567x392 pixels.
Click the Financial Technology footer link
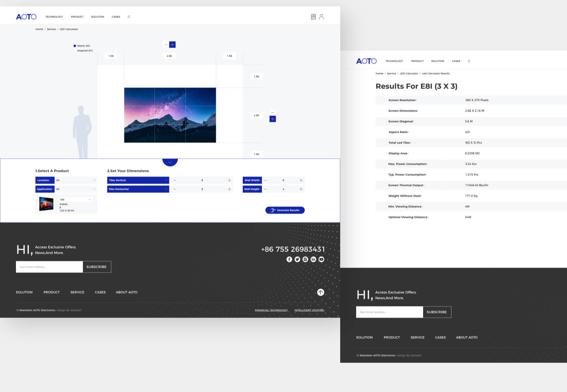271,310
